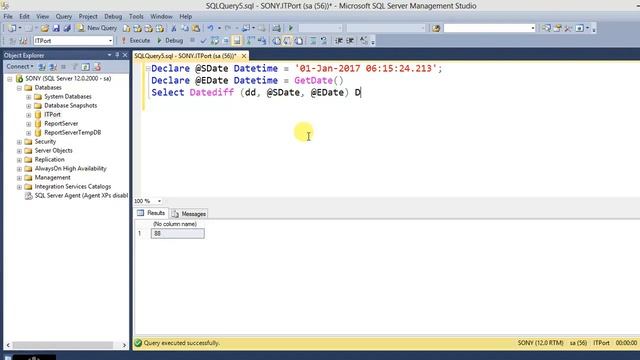
Task: Open Object Explorer window position dropdown
Action: pyautogui.click(x=109, y=55)
